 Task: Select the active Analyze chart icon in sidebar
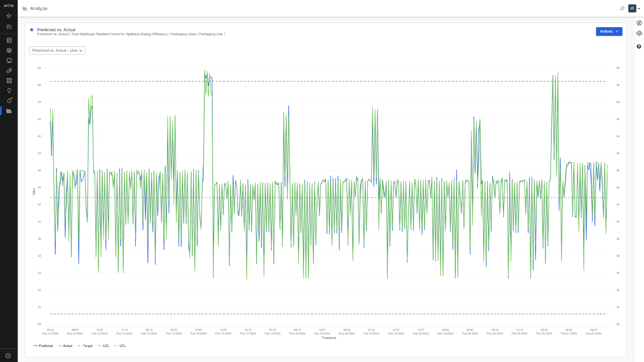[9, 111]
